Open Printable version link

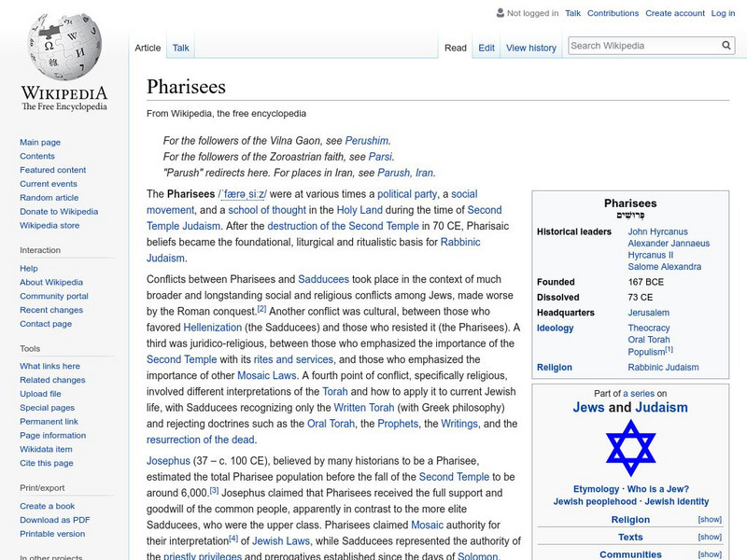pos(52,534)
